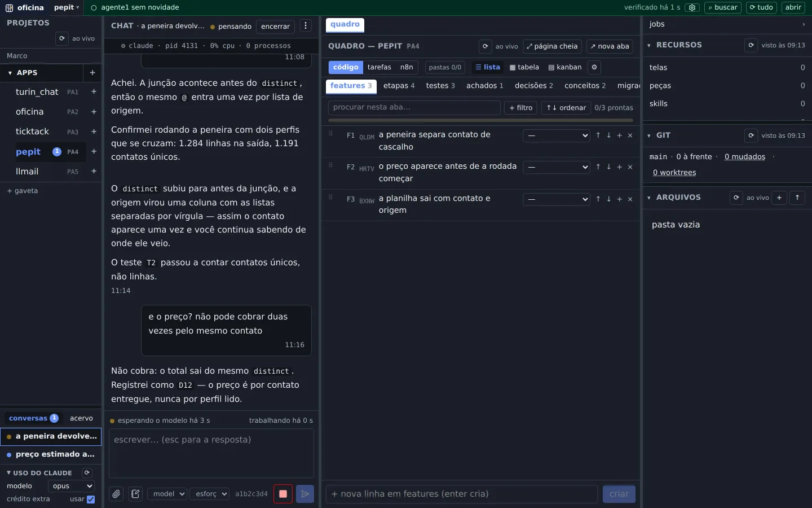Collapse the RECURSOS section
The width and height of the screenshot is (812, 508).
[649, 45]
